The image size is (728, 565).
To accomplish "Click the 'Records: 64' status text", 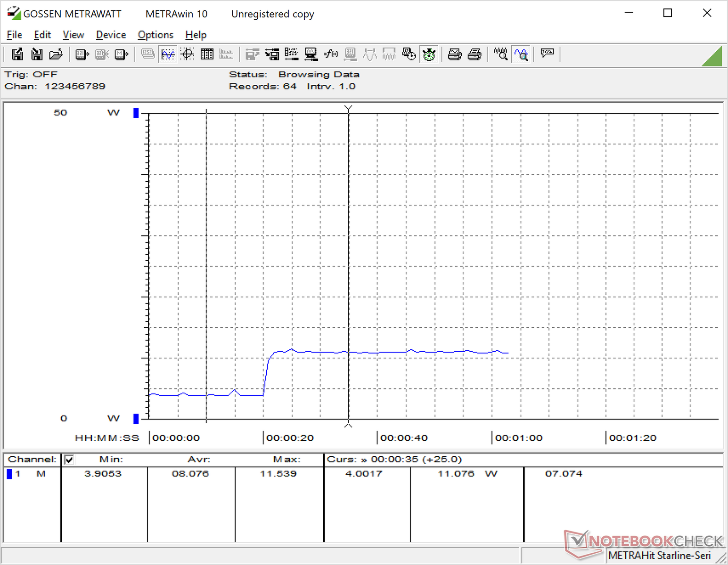I will pos(263,87).
